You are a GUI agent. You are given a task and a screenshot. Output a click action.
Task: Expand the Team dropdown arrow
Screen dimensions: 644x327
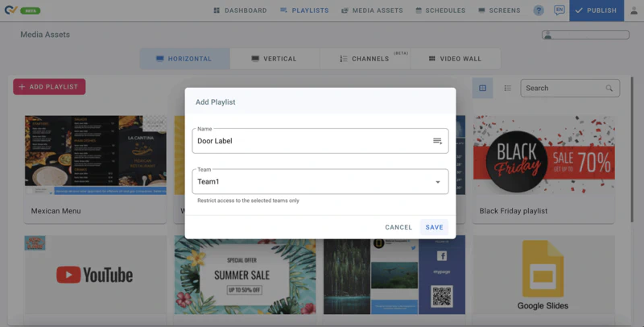pos(438,182)
